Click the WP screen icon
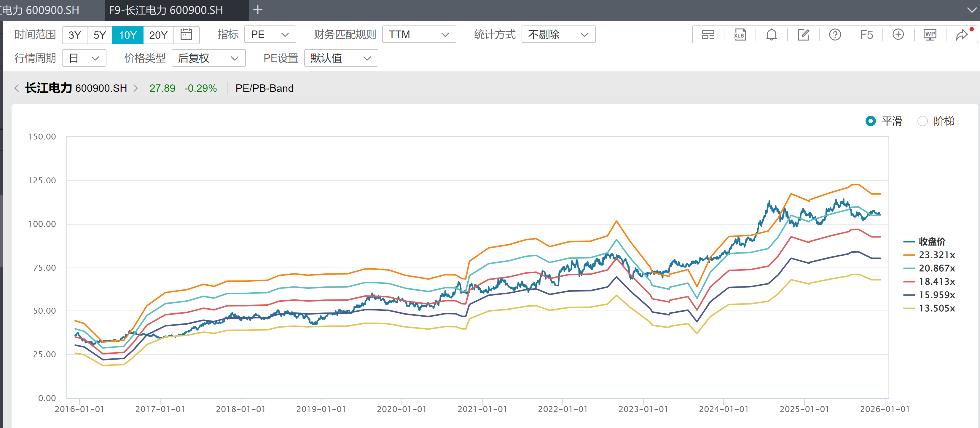980x428 pixels. (x=930, y=35)
